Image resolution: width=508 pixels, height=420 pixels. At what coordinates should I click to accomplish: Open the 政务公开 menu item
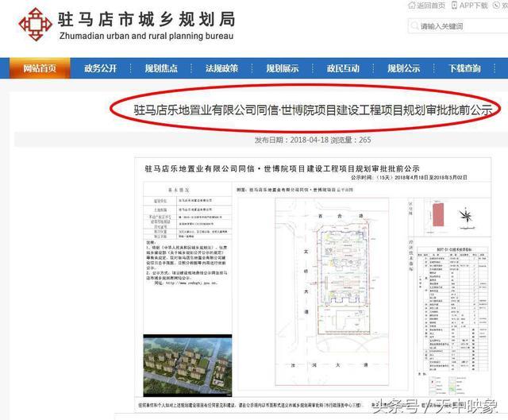[x=101, y=68]
